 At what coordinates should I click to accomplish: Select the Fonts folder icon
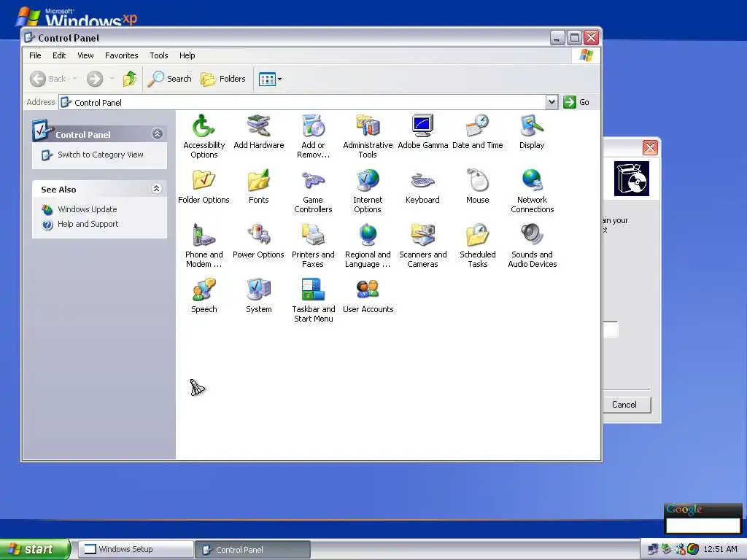coord(259,181)
